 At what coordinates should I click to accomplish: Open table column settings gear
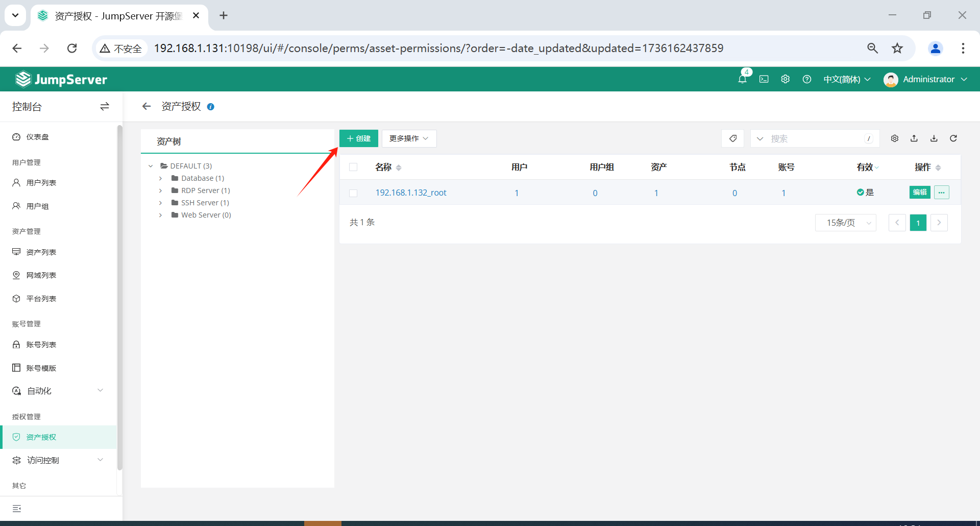point(895,138)
